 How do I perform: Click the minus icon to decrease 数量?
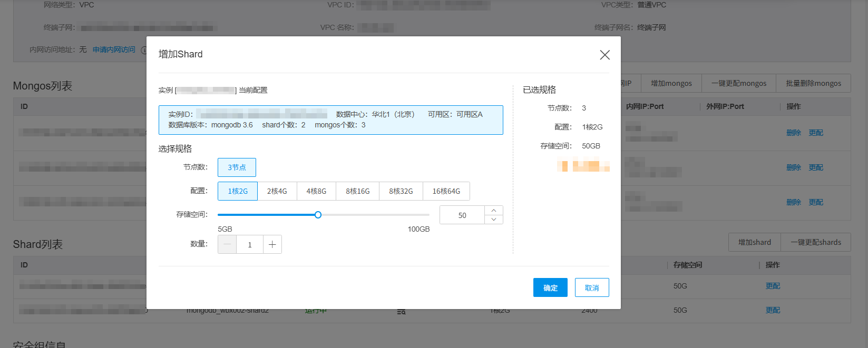[227, 244]
